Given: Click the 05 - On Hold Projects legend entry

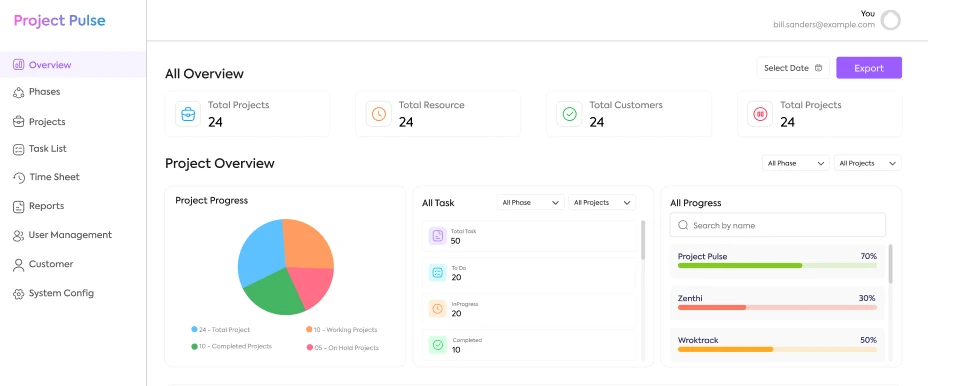Looking at the screenshot, I should coord(342,347).
